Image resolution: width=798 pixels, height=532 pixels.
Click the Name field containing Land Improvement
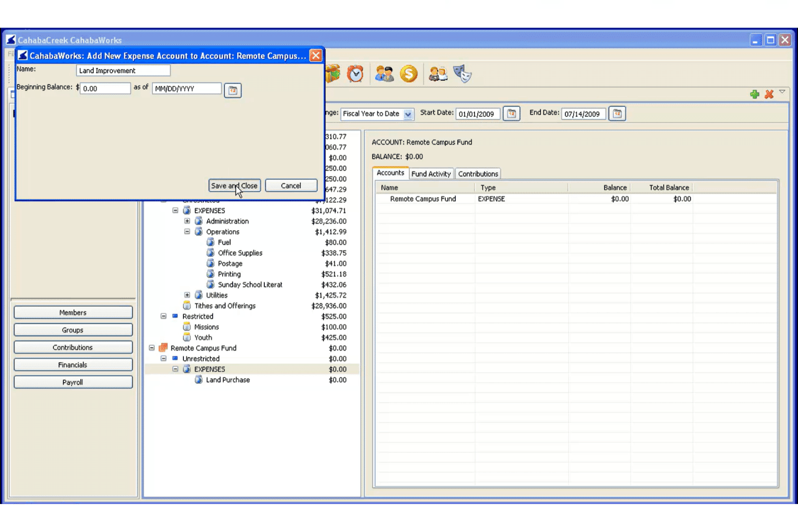pos(123,71)
